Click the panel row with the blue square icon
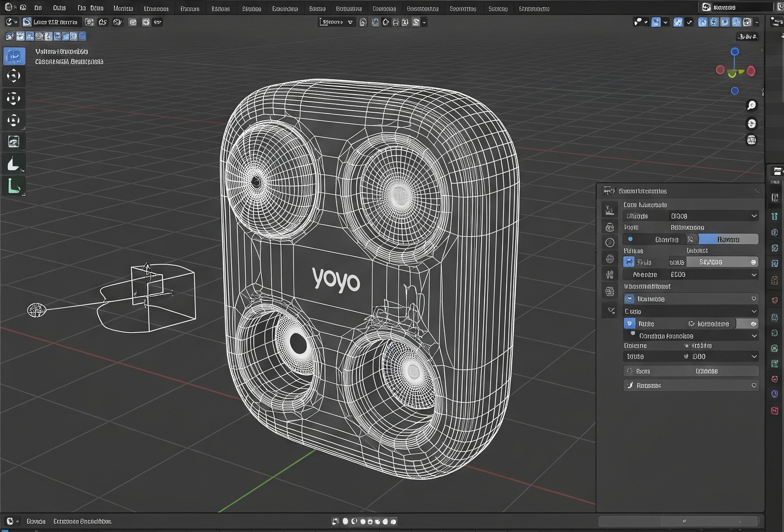Image resolution: width=784 pixels, height=532 pixels. click(x=691, y=299)
